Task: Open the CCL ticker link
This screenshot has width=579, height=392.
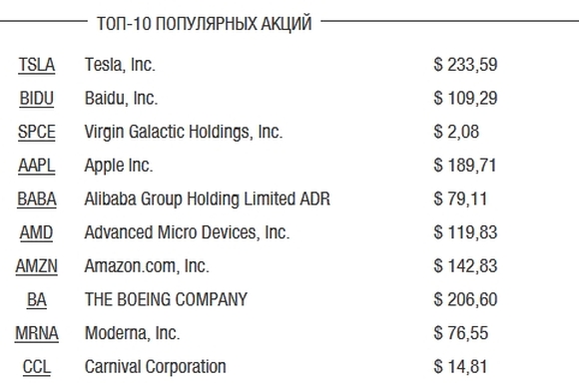Action: click(x=37, y=367)
